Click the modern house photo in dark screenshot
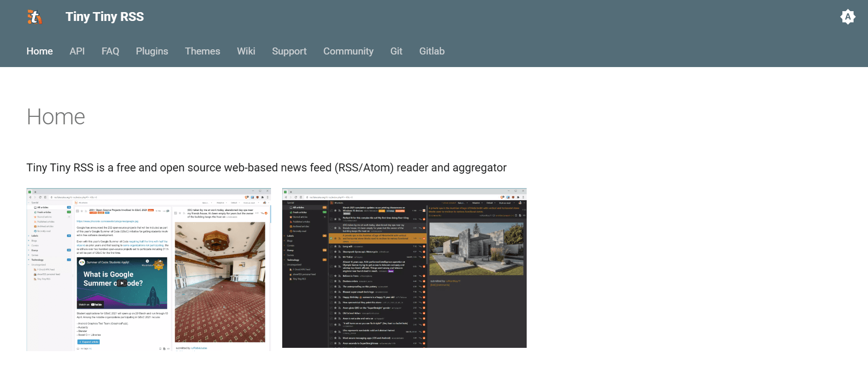Image resolution: width=868 pixels, height=373 pixels. 476,249
